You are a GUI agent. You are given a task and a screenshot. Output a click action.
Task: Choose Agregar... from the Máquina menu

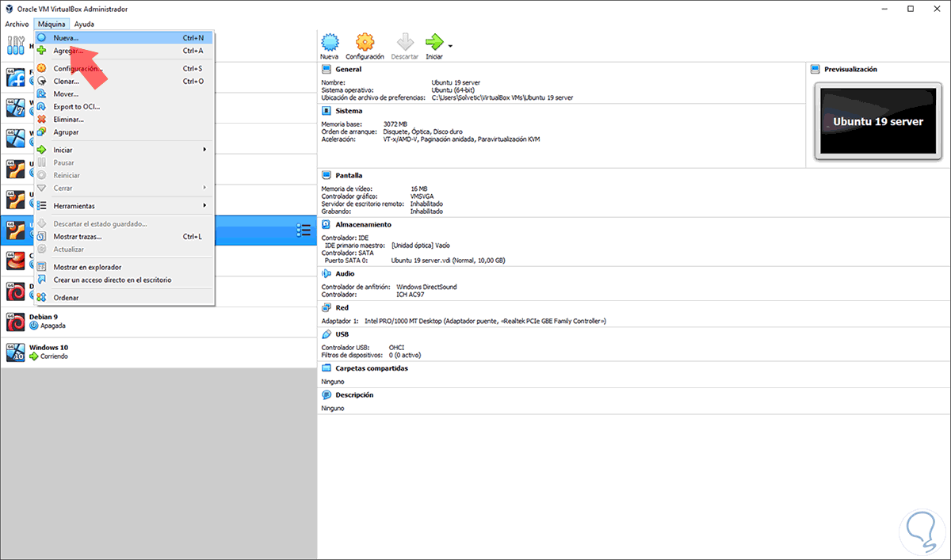[x=124, y=51]
